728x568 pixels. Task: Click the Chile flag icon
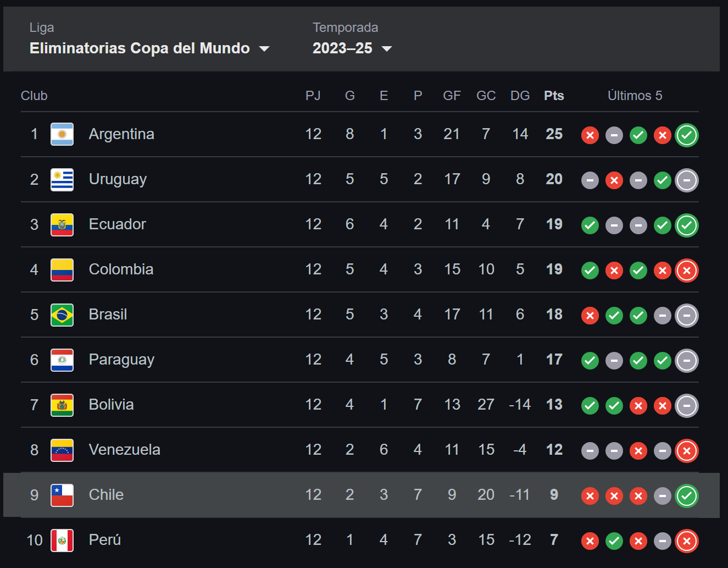pos(62,495)
